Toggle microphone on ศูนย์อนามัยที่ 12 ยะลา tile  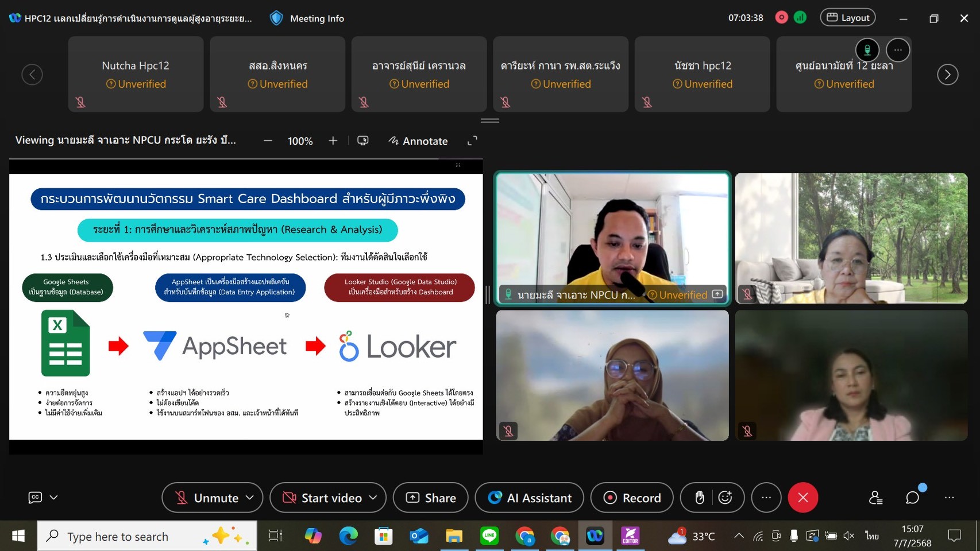[x=867, y=50]
